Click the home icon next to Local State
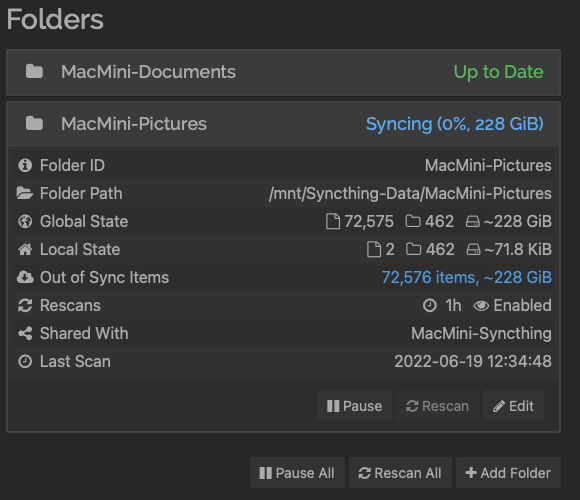The width and height of the screenshot is (580, 500). (x=25, y=250)
